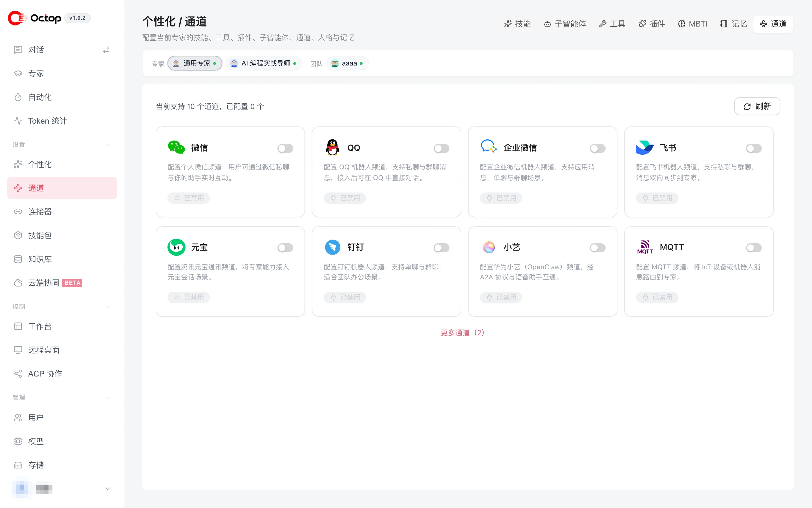Expand 更多通道 (2) list
The width and height of the screenshot is (812, 508).
tap(462, 333)
